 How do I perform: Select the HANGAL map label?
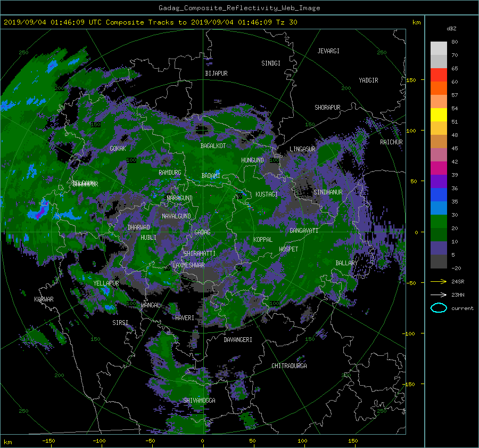click(x=151, y=305)
